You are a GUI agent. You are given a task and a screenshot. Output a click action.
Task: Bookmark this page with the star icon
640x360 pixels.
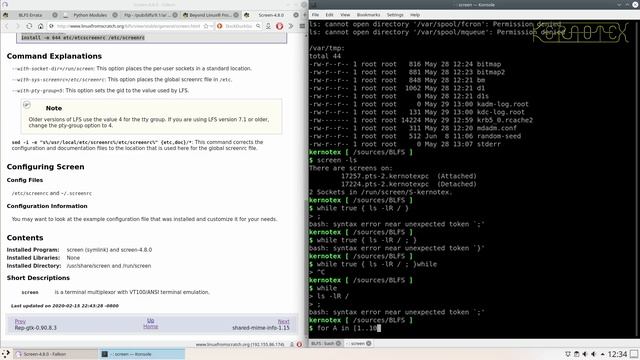pos(206,26)
